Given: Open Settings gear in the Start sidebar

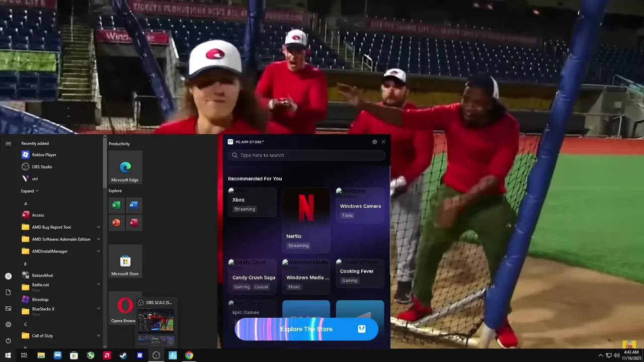Looking at the screenshot, I should point(8,324).
